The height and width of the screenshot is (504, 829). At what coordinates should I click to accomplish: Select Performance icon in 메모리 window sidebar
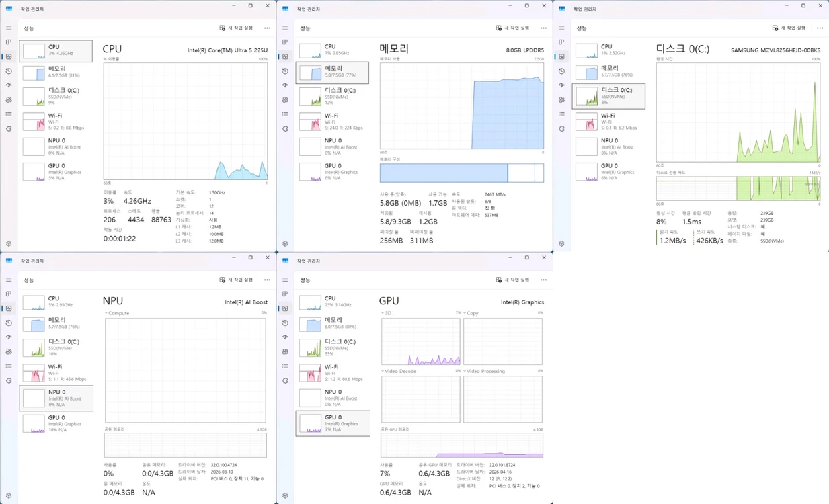(x=285, y=56)
